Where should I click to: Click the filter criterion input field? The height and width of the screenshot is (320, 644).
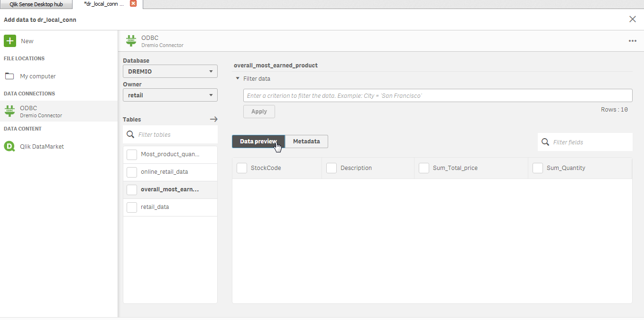(438, 95)
